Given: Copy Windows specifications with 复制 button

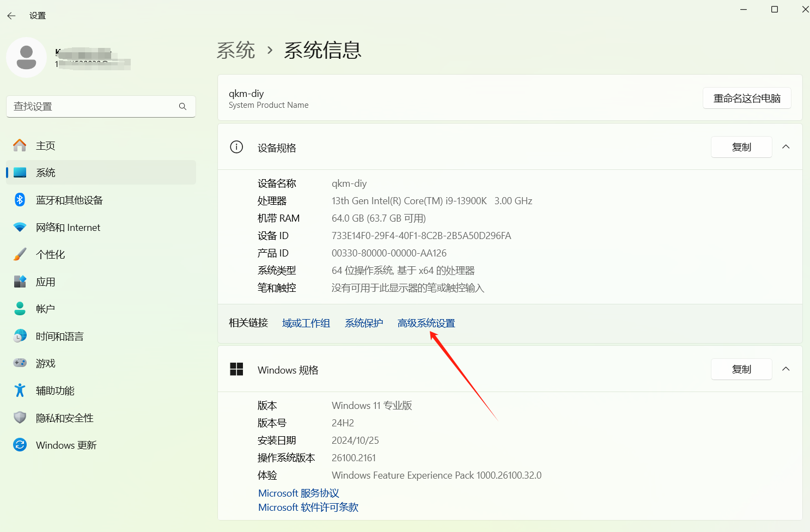Looking at the screenshot, I should [x=741, y=369].
